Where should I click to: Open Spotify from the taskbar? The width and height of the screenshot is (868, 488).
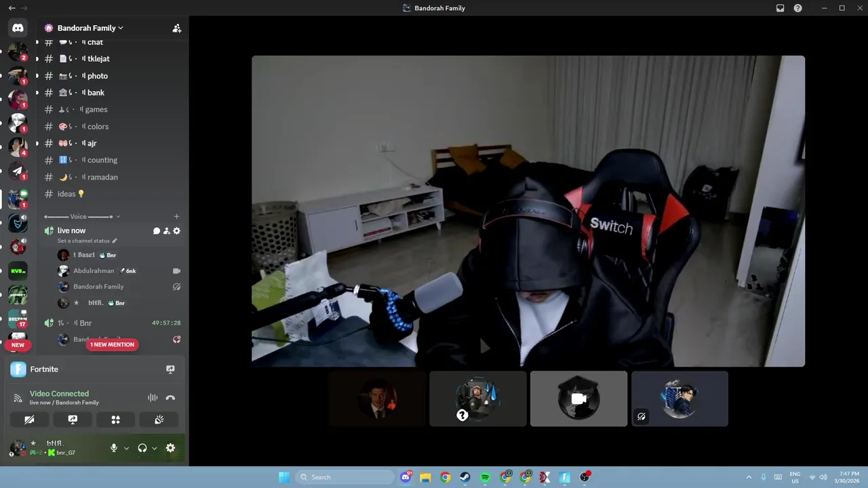point(486,477)
